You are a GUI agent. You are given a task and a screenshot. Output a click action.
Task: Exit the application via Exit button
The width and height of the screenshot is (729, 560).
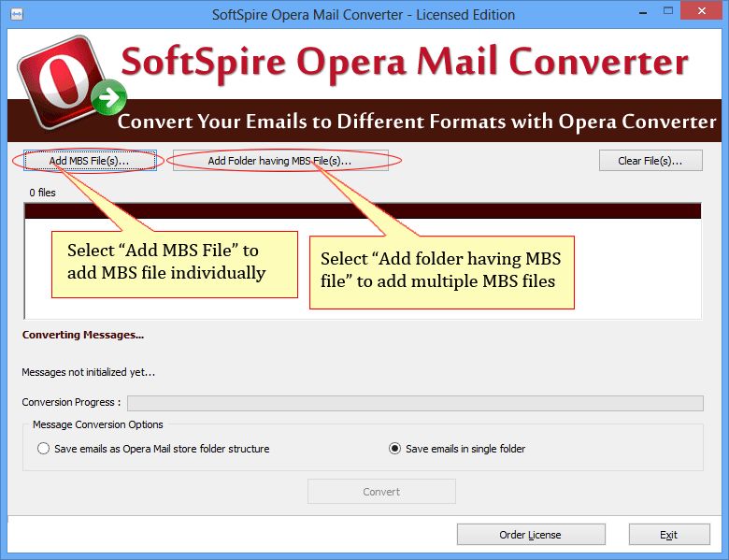[668, 535]
